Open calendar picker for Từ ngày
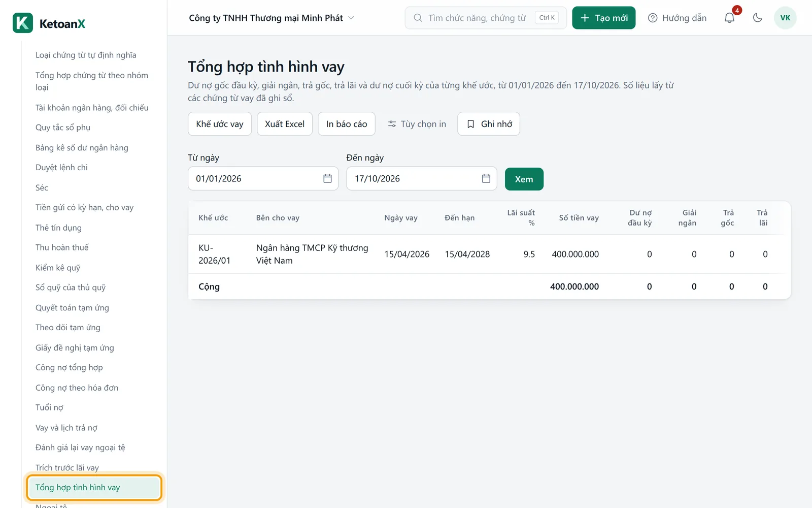This screenshot has width=812, height=508. pos(327,178)
